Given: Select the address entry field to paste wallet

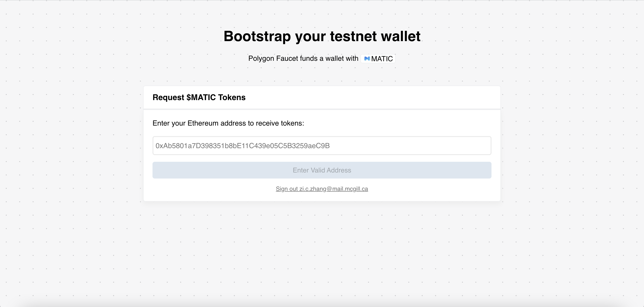Looking at the screenshot, I should [x=322, y=146].
